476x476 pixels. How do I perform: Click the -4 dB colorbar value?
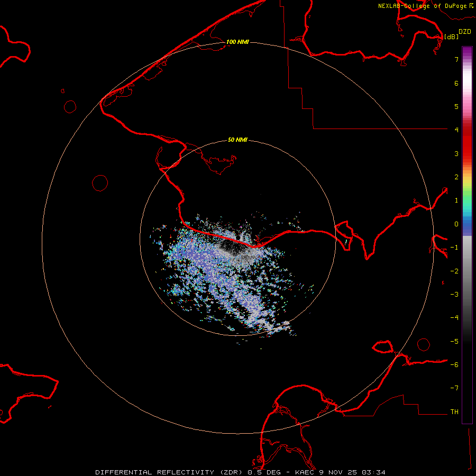click(454, 318)
